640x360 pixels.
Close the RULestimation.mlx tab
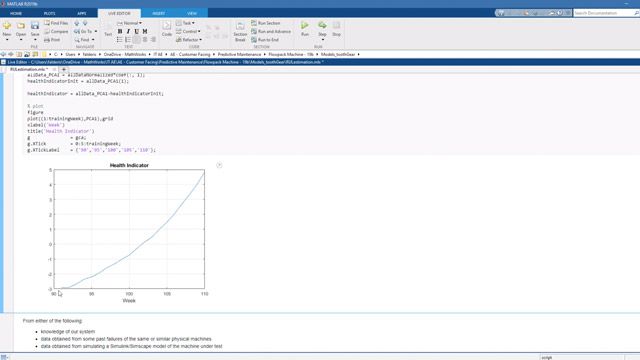[x=54, y=69]
